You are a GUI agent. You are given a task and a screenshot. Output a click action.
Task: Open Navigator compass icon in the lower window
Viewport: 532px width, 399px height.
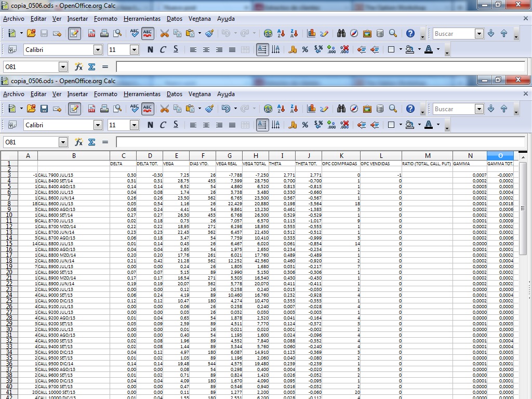(x=354, y=109)
